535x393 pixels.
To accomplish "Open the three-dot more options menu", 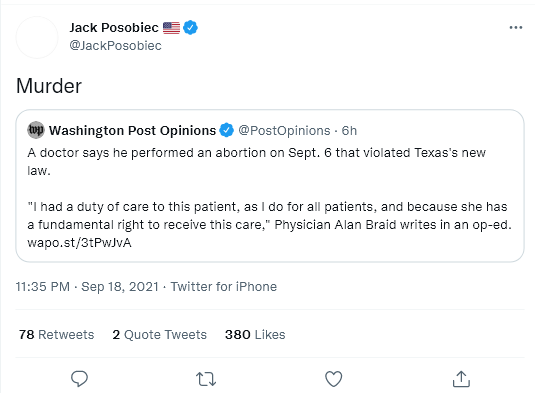I will [516, 27].
